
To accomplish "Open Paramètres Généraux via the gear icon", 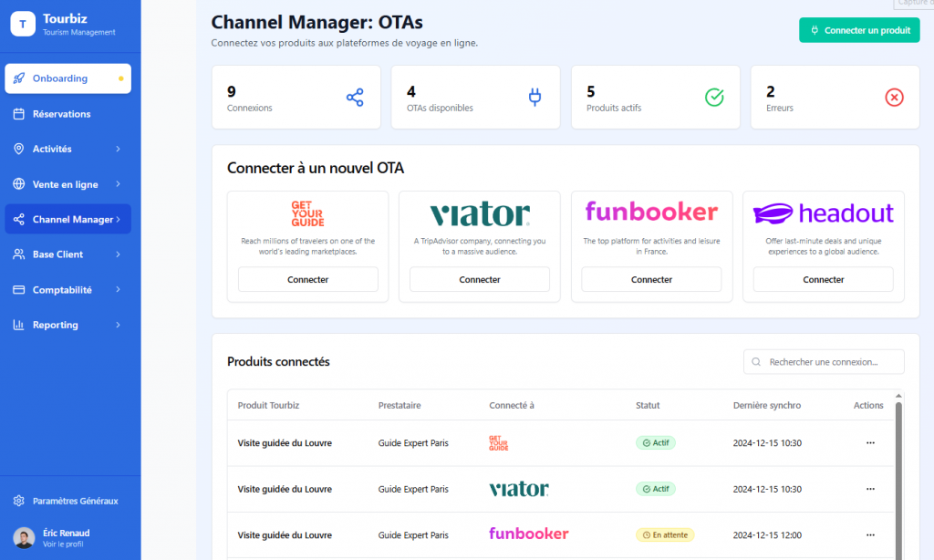I will (x=18, y=501).
